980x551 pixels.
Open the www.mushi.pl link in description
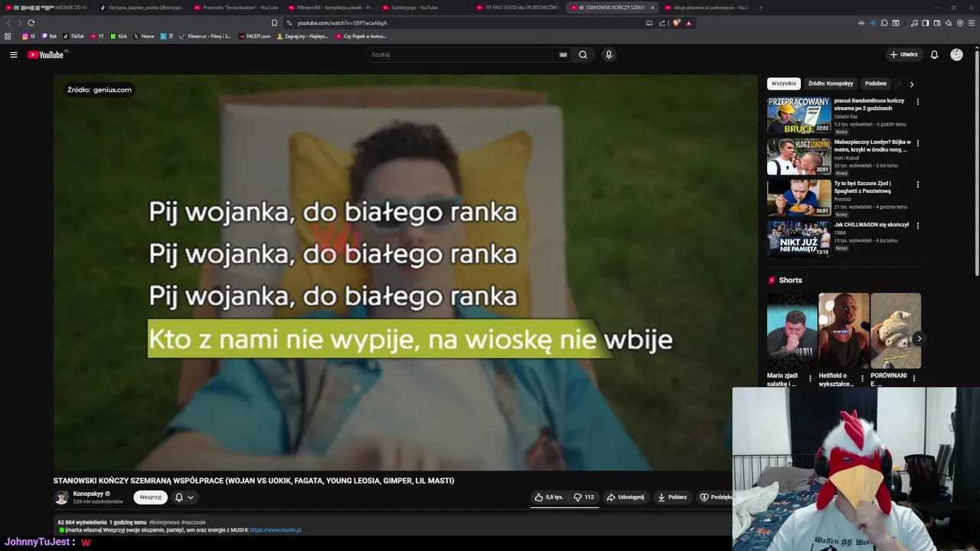tap(276, 530)
